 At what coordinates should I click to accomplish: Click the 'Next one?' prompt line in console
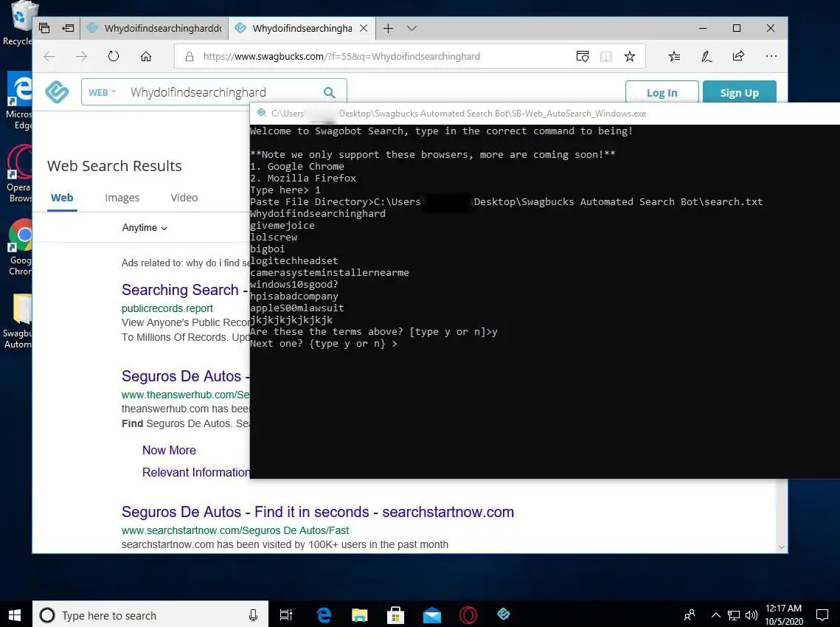point(324,344)
